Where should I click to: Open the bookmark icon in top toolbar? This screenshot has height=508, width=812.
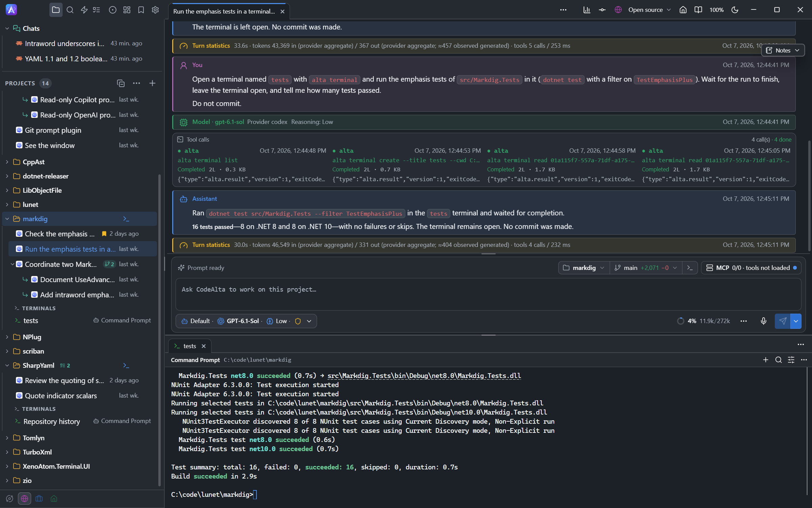pos(141,10)
